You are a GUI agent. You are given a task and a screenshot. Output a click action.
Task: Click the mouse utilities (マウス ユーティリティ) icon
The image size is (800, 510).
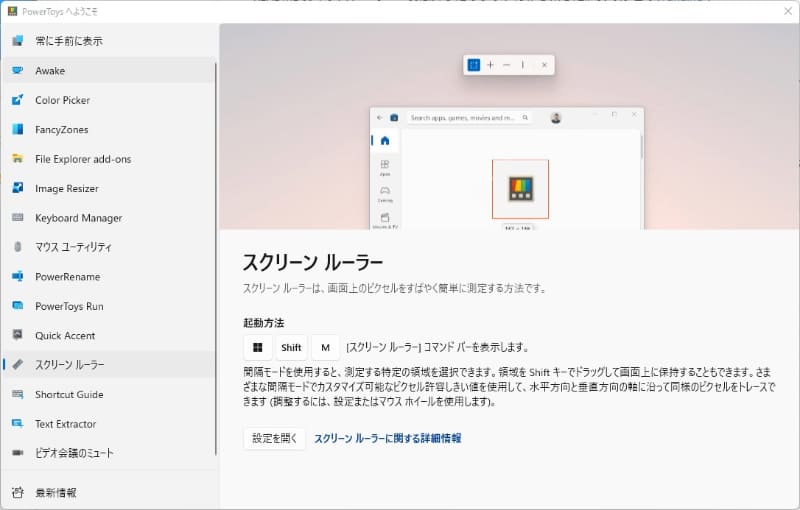17,247
